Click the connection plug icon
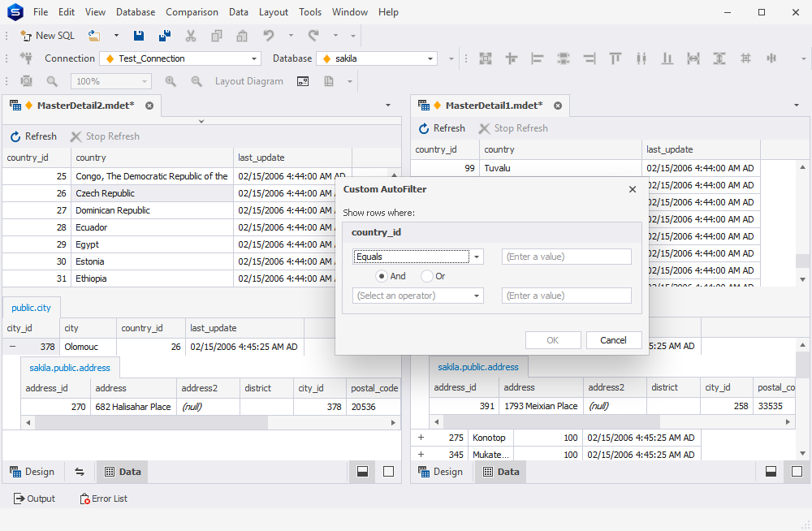Viewport: 812px width, 531px height. [x=26, y=58]
